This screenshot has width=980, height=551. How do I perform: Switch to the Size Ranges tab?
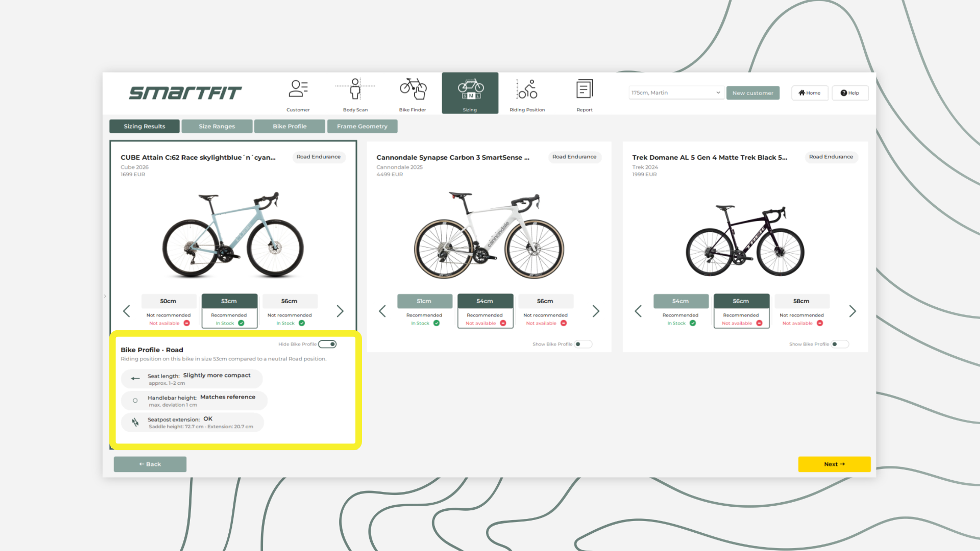click(217, 126)
